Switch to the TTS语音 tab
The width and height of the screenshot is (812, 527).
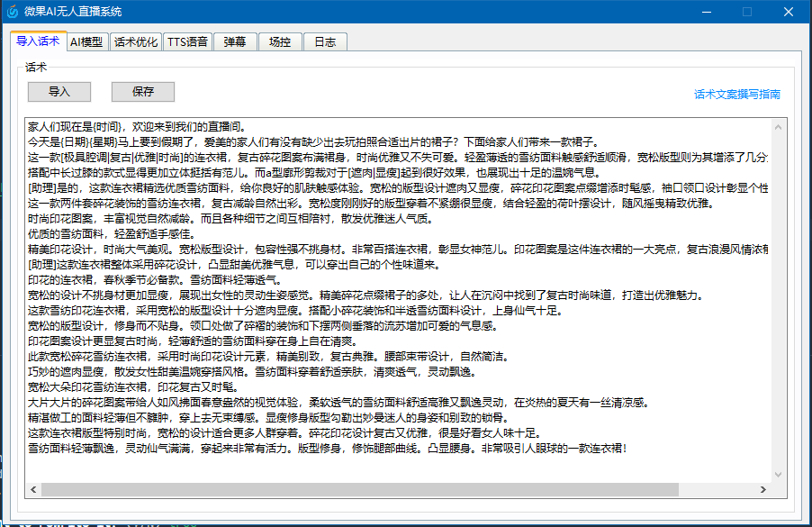[x=186, y=41]
